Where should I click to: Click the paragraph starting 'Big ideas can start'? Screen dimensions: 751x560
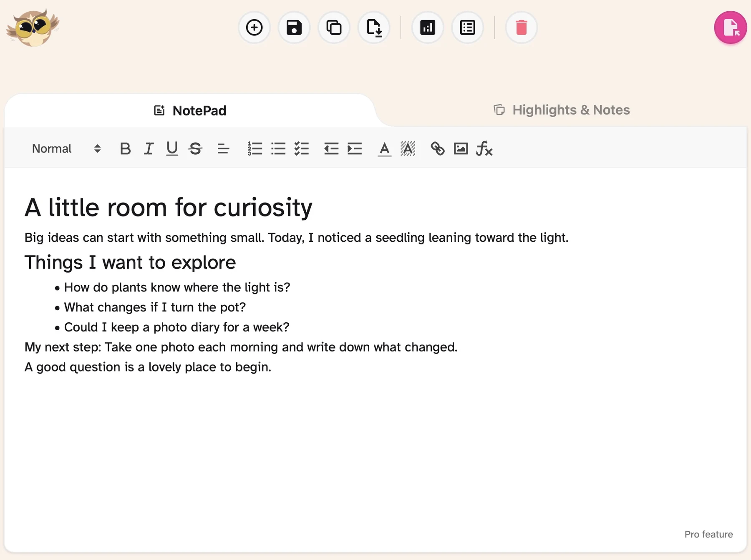click(x=296, y=238)
